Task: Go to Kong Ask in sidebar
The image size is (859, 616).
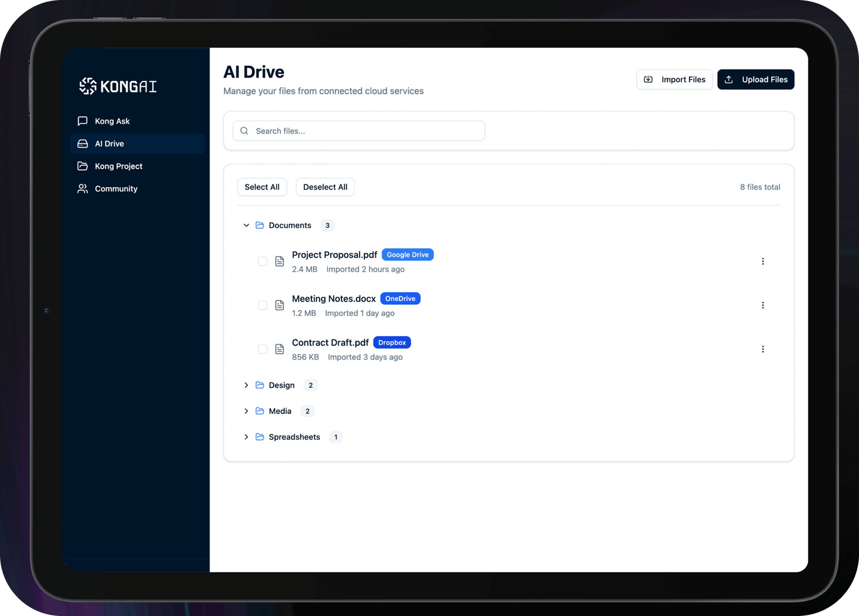Action: pyautogui.click(x=112, y=121)
